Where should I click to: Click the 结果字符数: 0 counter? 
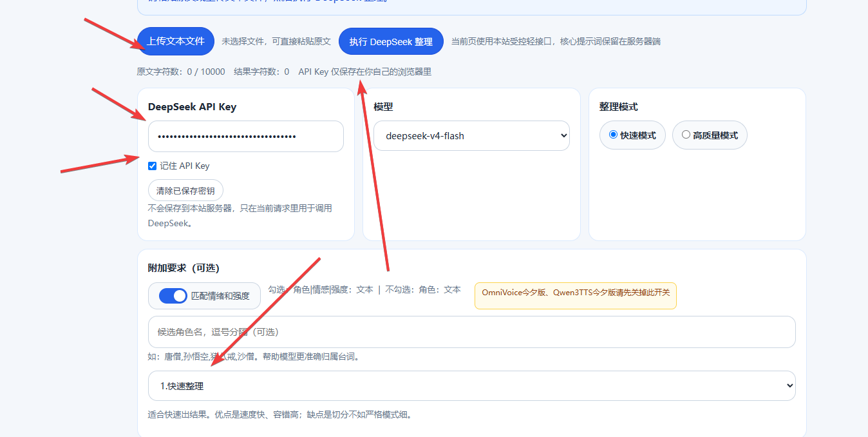pyautogui.click(x=261, y=72)
